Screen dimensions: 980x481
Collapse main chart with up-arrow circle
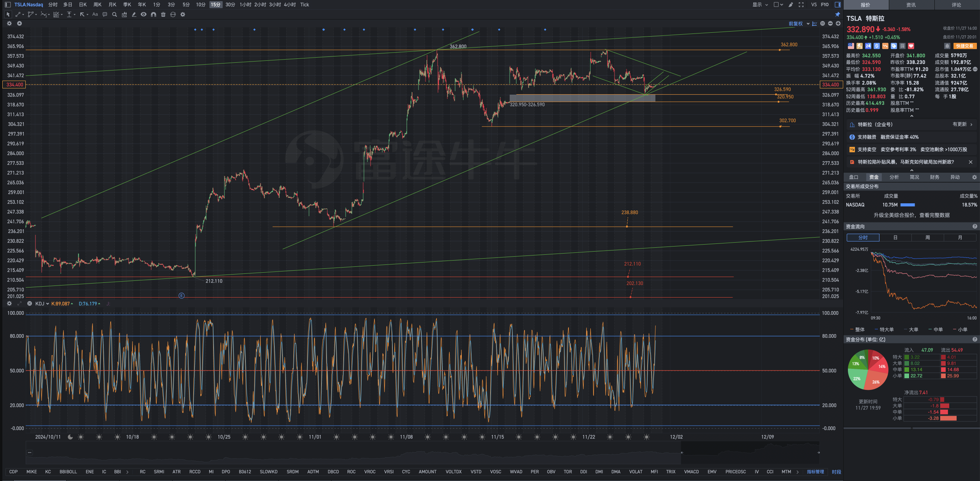click(x=19, y=23)
